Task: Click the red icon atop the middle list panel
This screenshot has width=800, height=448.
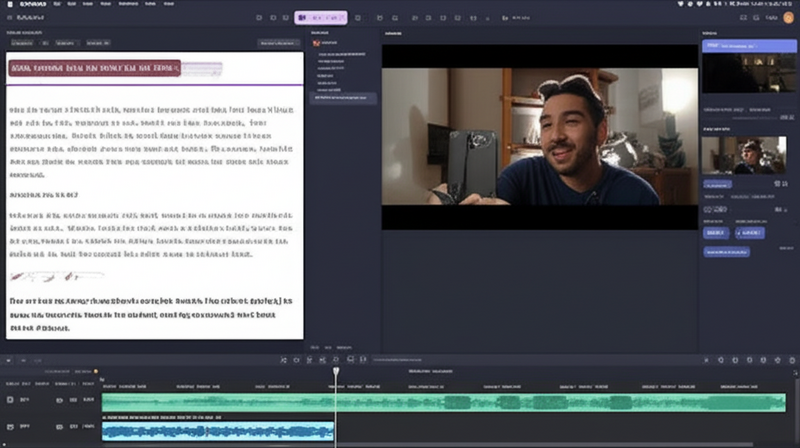Action: (316, 43)
